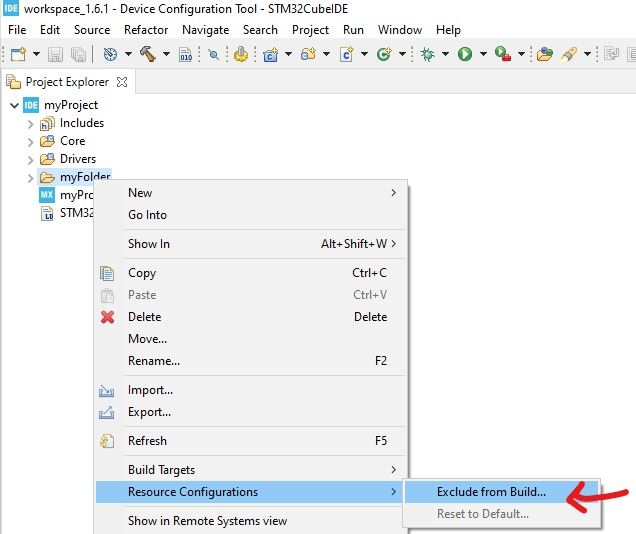Click the new C source file icon
636x534 pixels.
(347, 54)
